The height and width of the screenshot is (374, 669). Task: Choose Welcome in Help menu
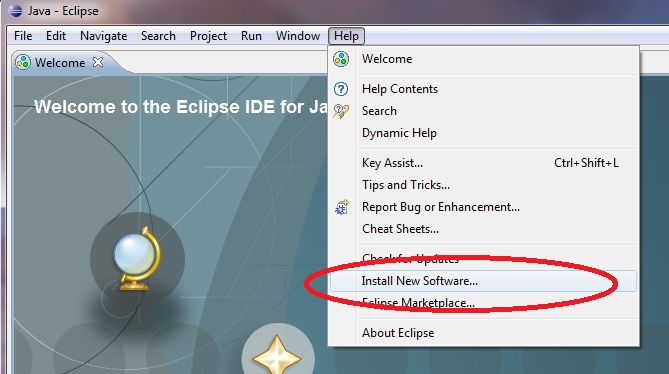[x=483, y=59]
